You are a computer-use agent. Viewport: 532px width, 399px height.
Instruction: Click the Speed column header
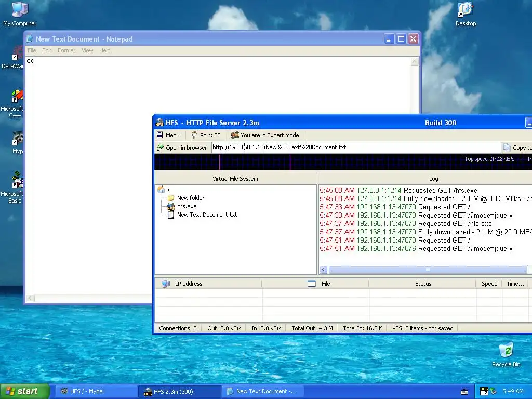[489, 284]
